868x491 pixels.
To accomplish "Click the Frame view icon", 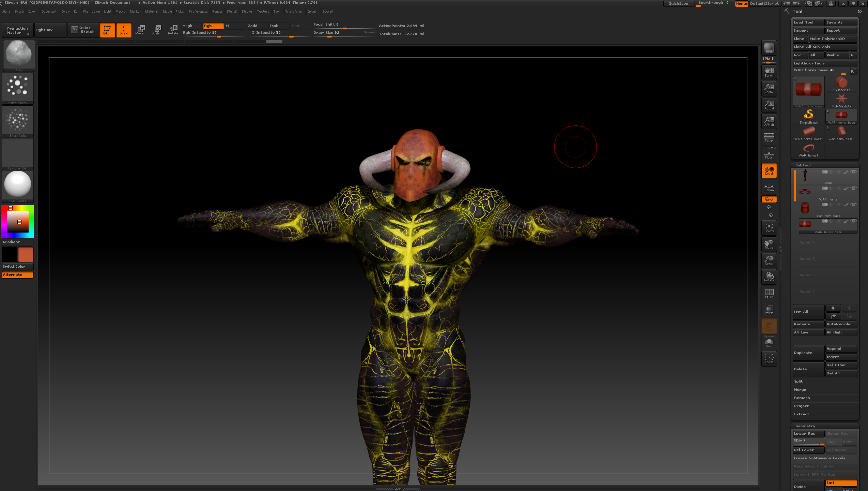I will [x=769, y=228].
